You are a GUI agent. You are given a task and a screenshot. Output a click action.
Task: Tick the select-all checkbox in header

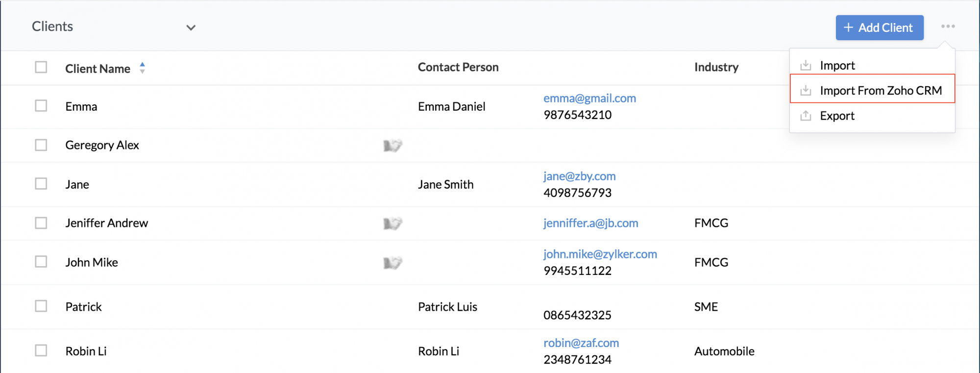[x=41, y=67]
